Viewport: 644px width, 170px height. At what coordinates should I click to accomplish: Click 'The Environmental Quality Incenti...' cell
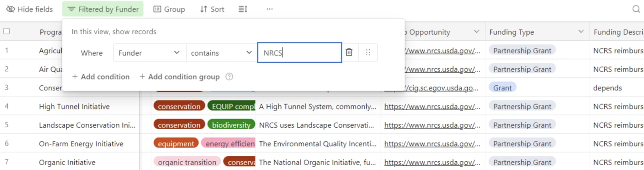tap(318, 144)
